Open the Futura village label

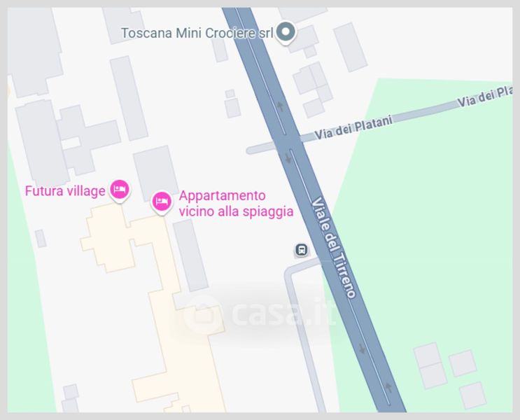pos(65,191)
